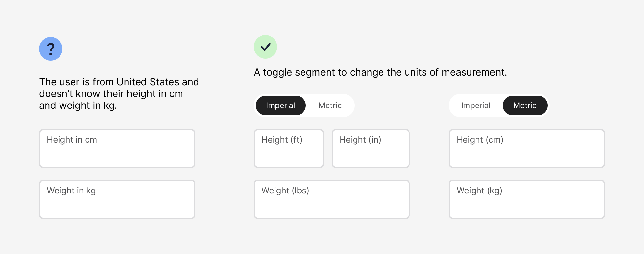Click "The user is from" text
The image size is (644, 254).
(77, 82)
